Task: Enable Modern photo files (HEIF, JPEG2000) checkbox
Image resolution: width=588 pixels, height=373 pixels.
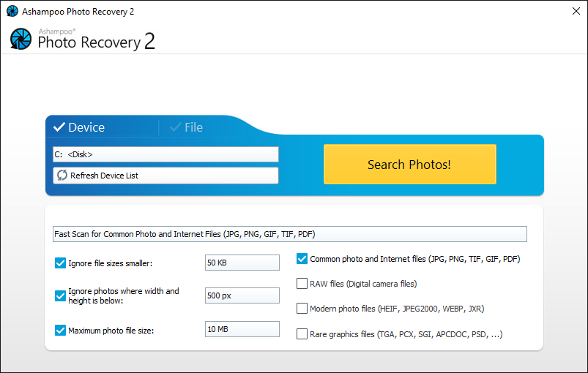Action: (x=302, y=308)
